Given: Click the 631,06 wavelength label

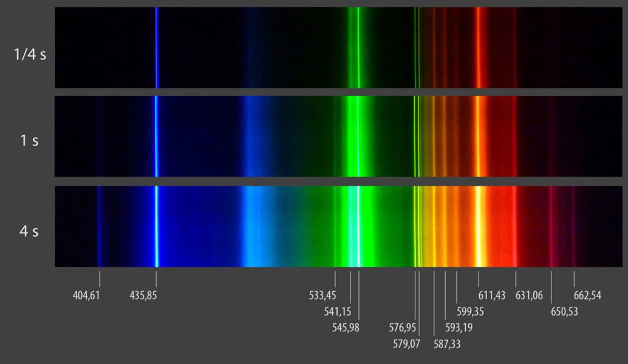Looking at the screenshot, I should [529, 295].
